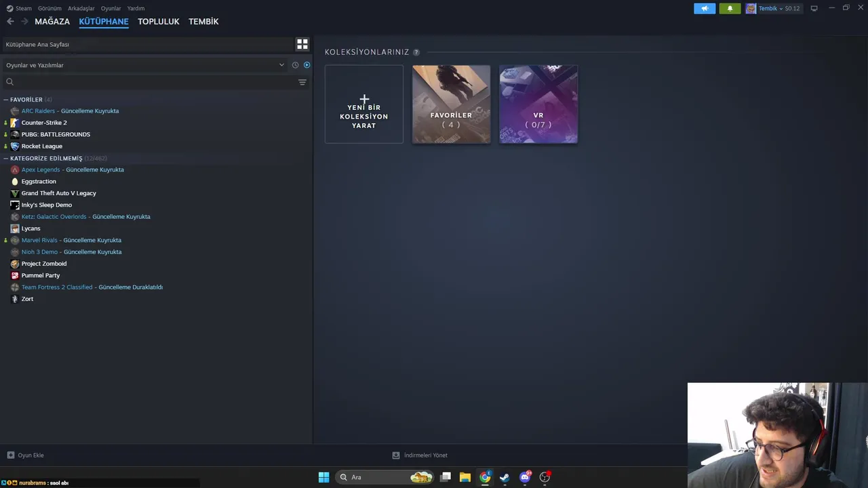This screenshot has height=488, width=868.
Task: Click the ARC Raiders game icon
Action: click(x=15, y=111)
